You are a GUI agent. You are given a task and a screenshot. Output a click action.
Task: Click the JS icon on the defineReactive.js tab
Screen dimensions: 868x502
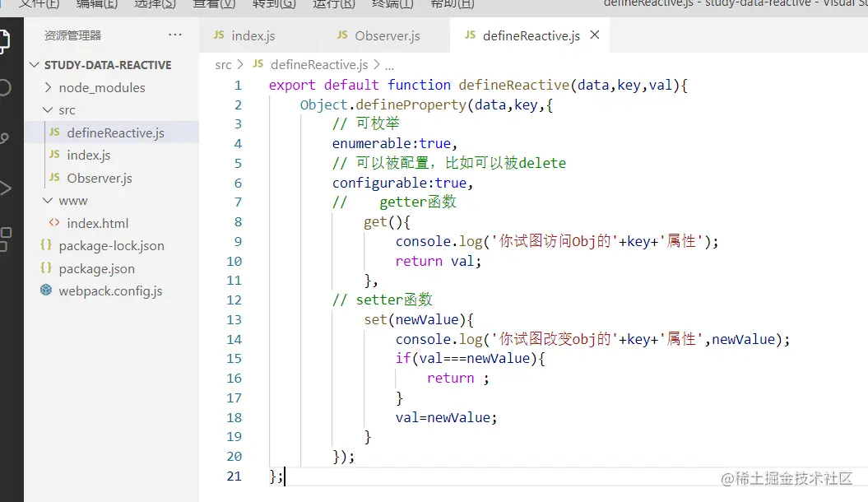[x=471, y=35]
